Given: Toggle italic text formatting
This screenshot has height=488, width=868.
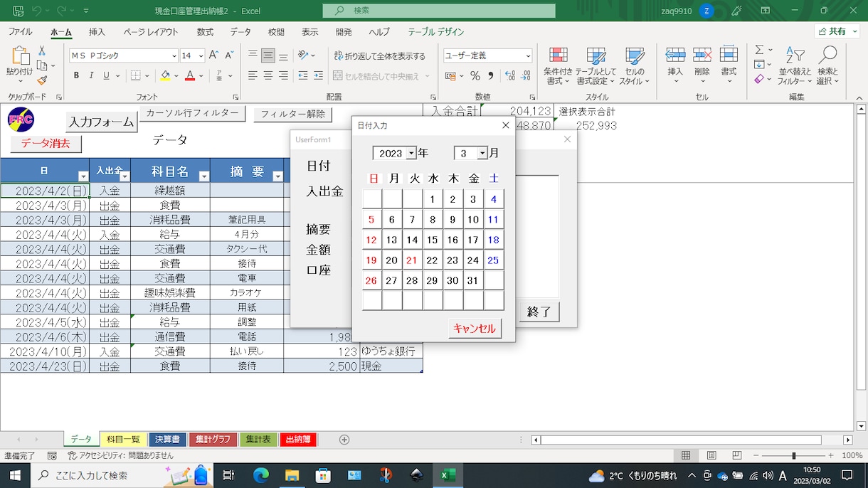Looking at the screenshot, I should pos(92,75).
